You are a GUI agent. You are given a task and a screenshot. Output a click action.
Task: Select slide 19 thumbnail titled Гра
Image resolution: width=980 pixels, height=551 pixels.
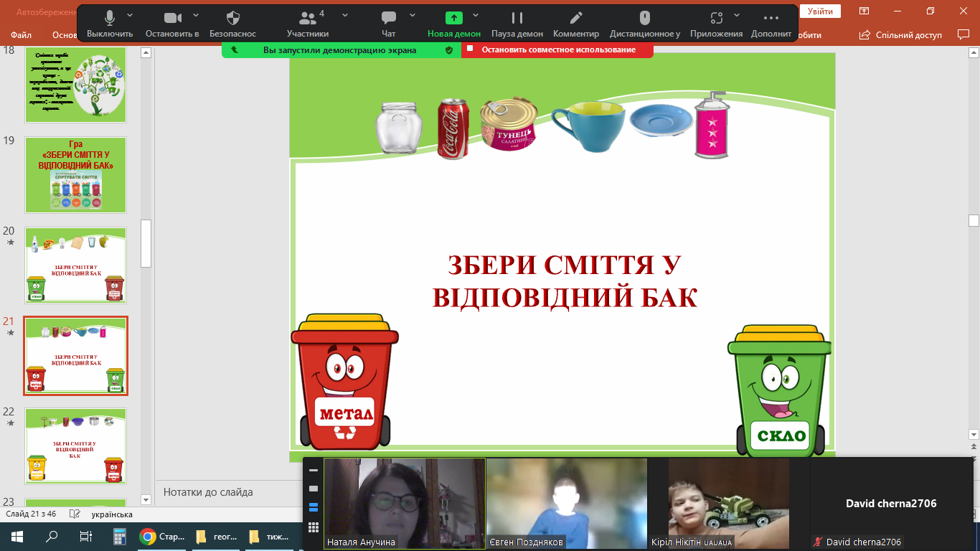(x=76, y=175)
